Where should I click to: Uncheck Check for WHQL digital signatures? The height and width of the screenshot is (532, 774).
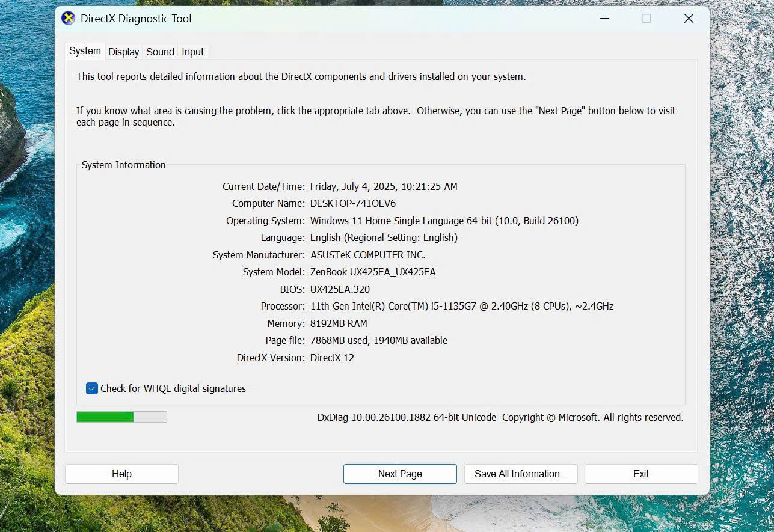coord(92,388)
